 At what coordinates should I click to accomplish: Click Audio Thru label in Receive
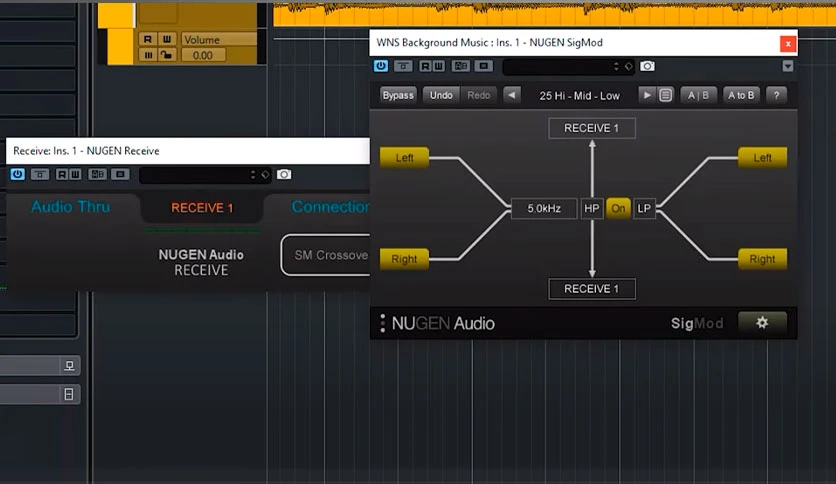coord(70,207)
